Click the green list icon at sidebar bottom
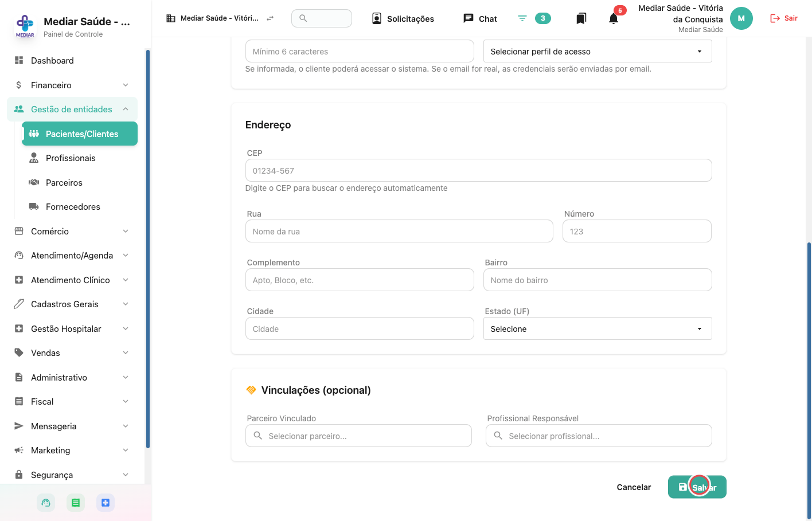This screenshot has height=521, width=812. tap(76, 503)
